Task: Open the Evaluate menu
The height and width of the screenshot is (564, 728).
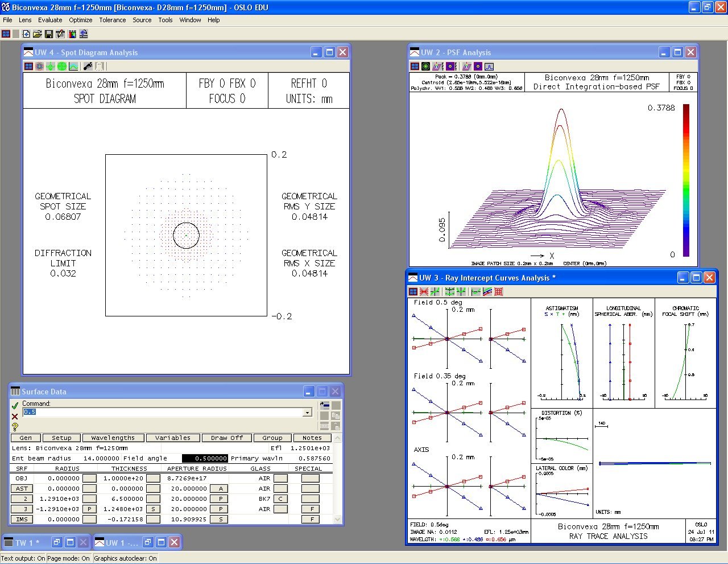Action: (x=50, y=20)
